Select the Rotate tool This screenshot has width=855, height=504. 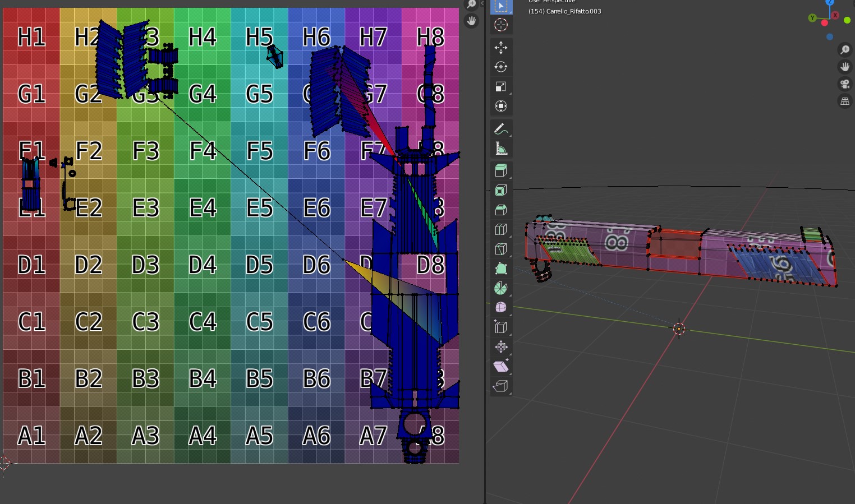tap(501, 67)
